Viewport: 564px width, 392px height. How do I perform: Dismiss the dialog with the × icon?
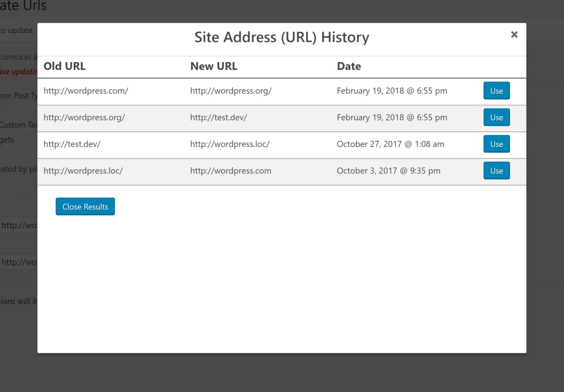coord(514,34)
